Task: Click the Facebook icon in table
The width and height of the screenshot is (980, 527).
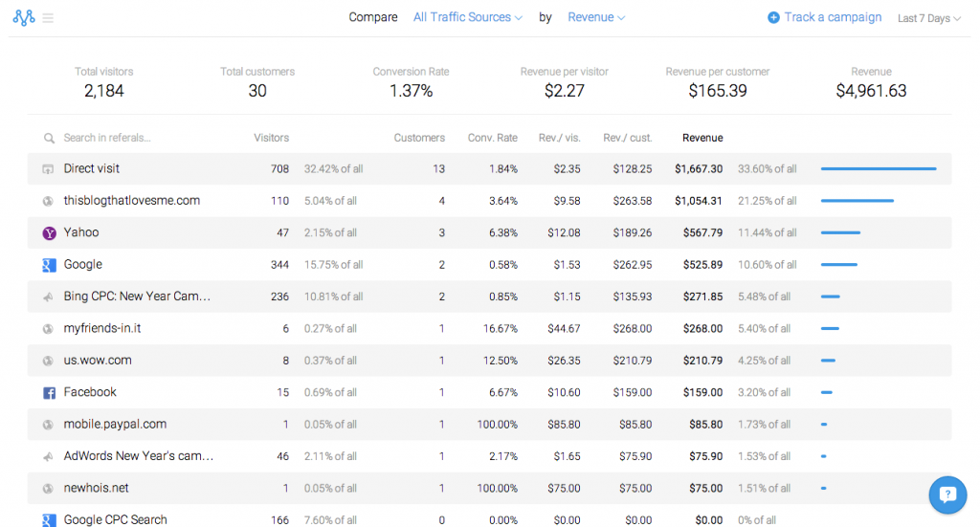Action: [49, 393]
